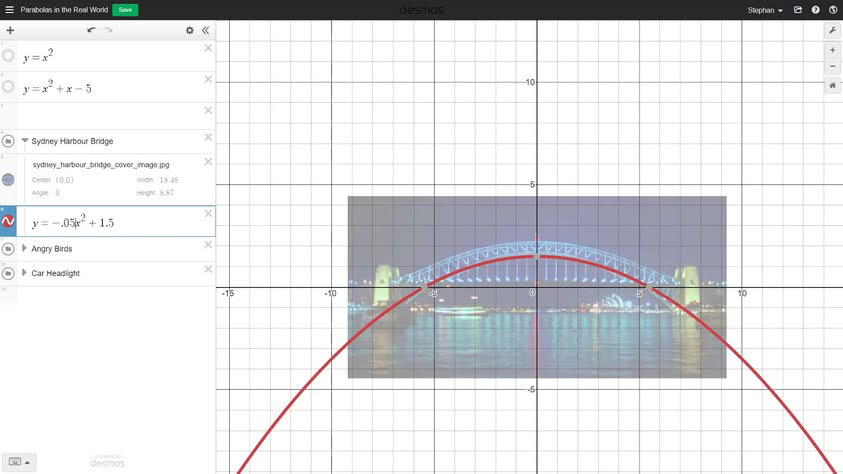Open the graph settings wrench
This screenshot has height=474, width=843.
(832, 31)
